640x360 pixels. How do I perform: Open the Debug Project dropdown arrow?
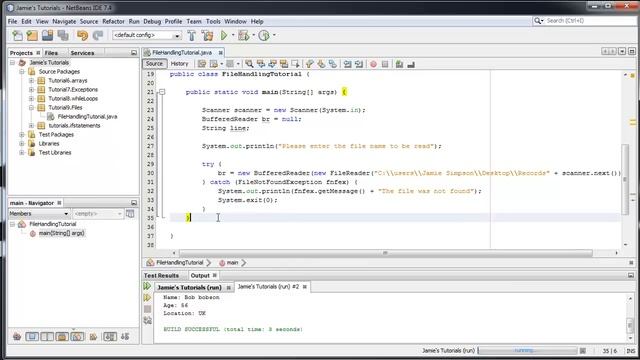pos(253,36)
